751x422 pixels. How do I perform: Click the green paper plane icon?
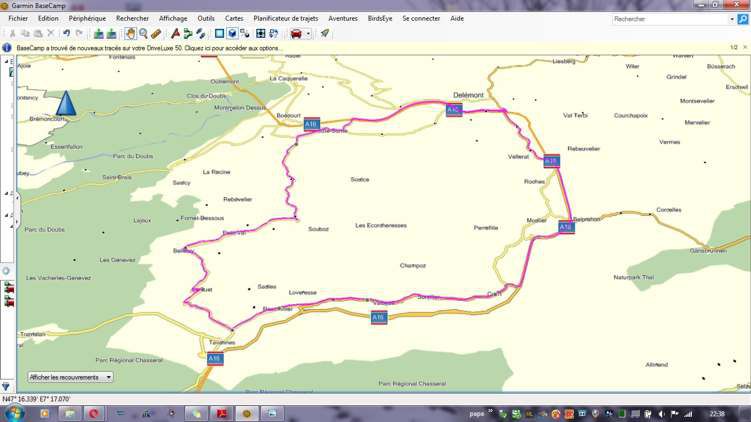pyautogui.click(x=325, y=33)
